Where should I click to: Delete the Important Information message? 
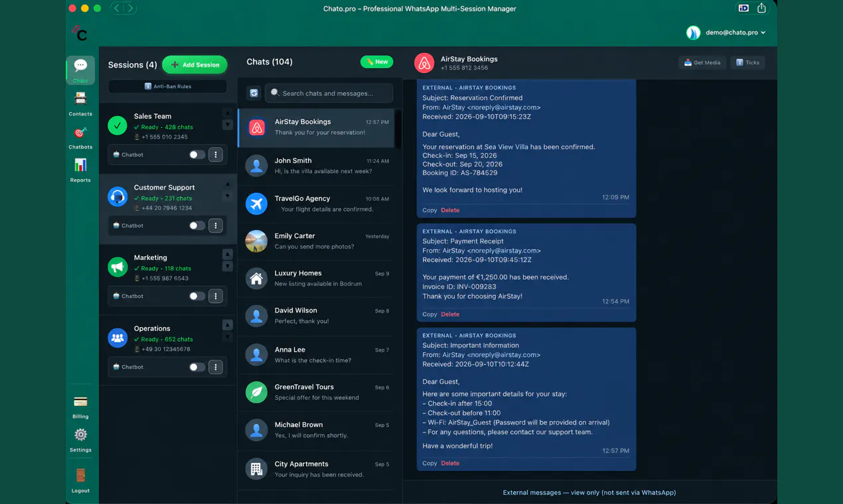pos(450,464)
